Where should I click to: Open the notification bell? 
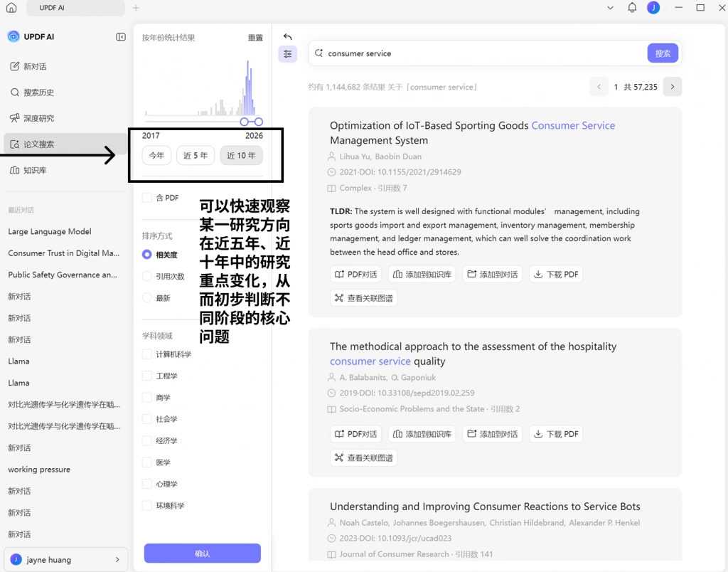coord(632,7)
